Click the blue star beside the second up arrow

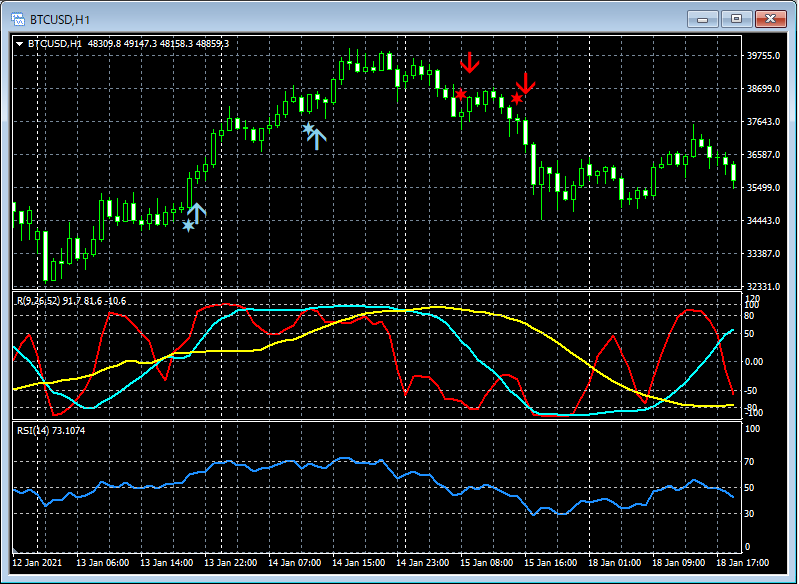pyautogui.click(x=308, y=128)
